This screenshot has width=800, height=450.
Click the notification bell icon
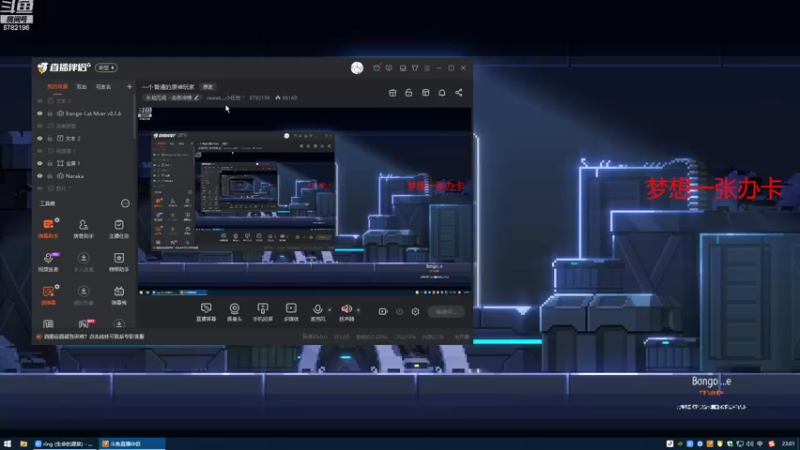pos(442,93)
